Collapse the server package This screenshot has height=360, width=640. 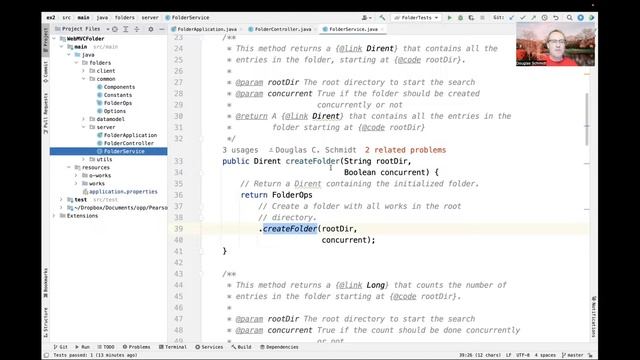(x=84, y=127)
